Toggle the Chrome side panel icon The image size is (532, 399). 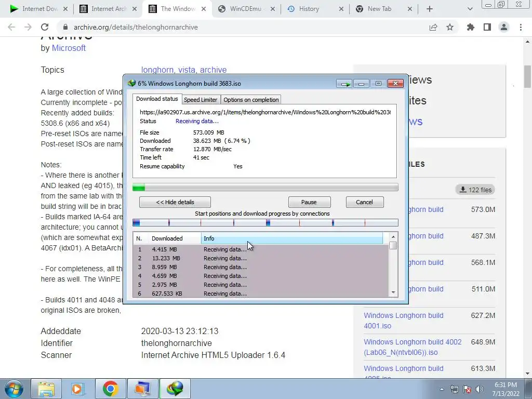[487, 27]
